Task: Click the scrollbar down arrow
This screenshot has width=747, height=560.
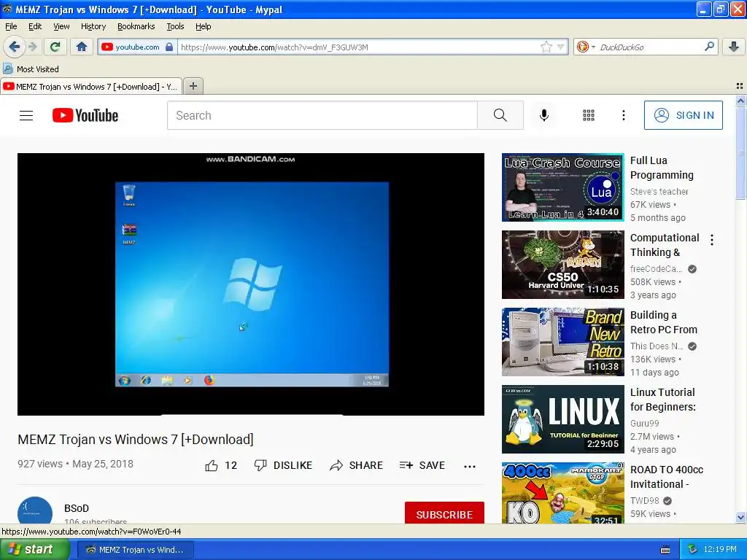Action: [740, 518]
